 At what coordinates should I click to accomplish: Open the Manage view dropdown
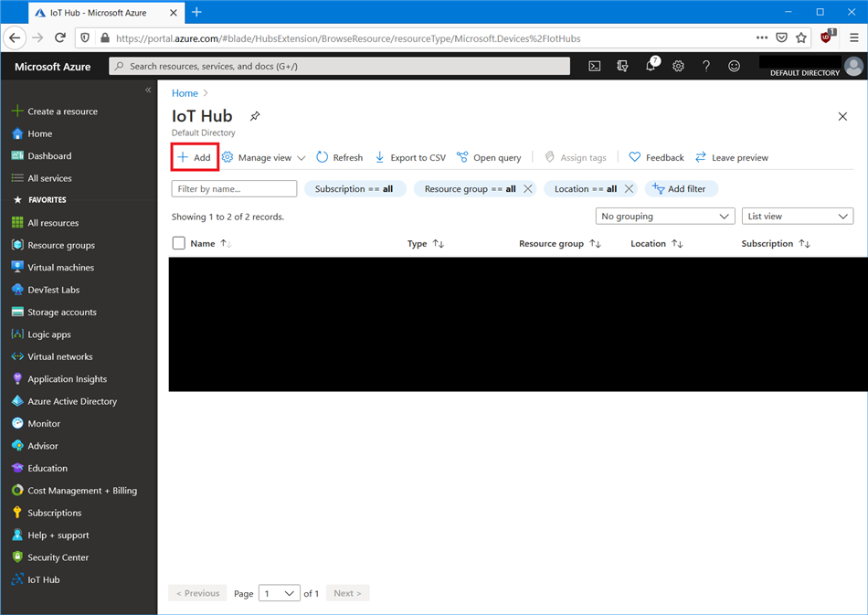[264, 158]
